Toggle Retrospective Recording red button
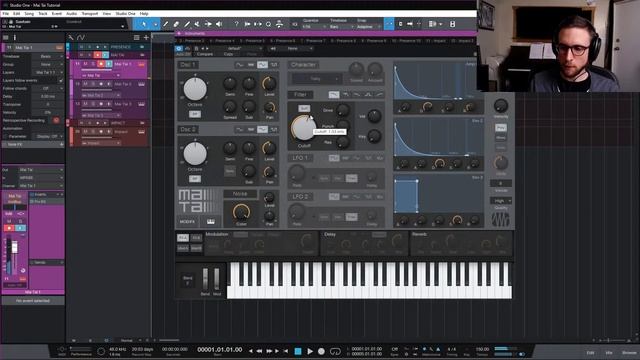640x360 pixels. 56,120
